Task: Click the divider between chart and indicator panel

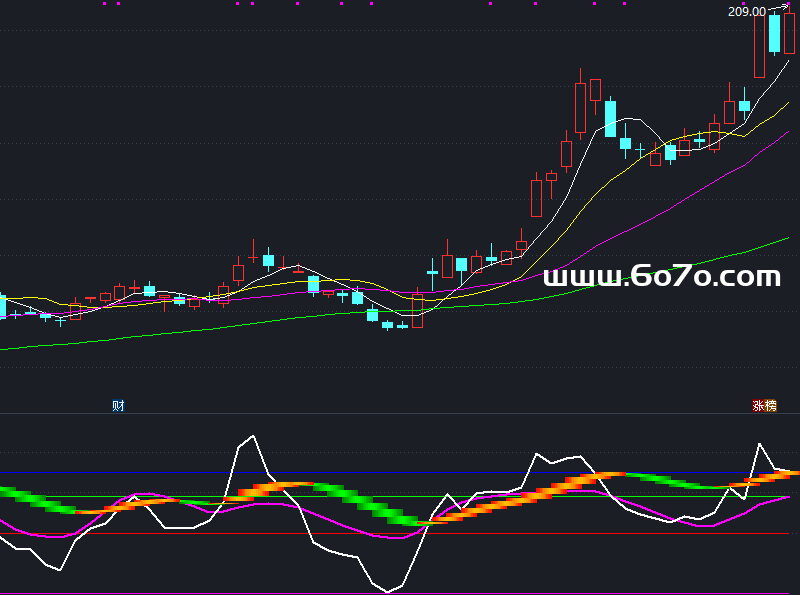Action: [x=400, y=413]
